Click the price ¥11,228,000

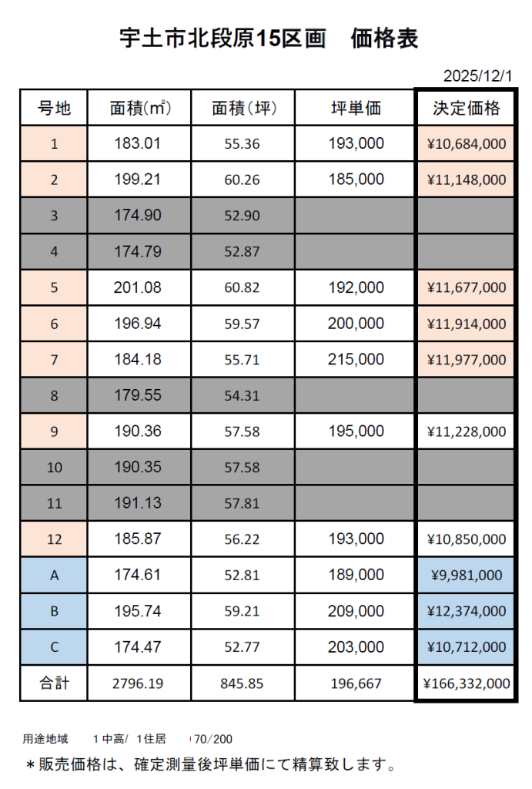(467, 431)
